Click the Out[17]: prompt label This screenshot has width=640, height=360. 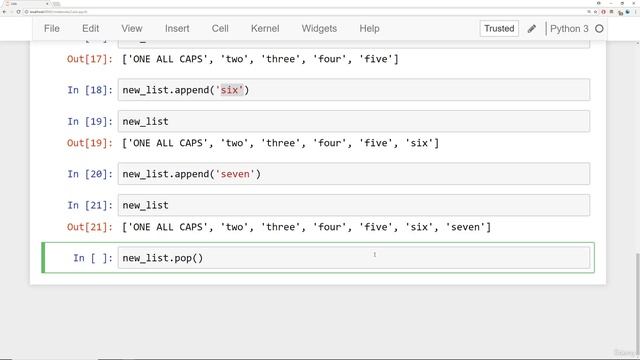pos(90,59)
